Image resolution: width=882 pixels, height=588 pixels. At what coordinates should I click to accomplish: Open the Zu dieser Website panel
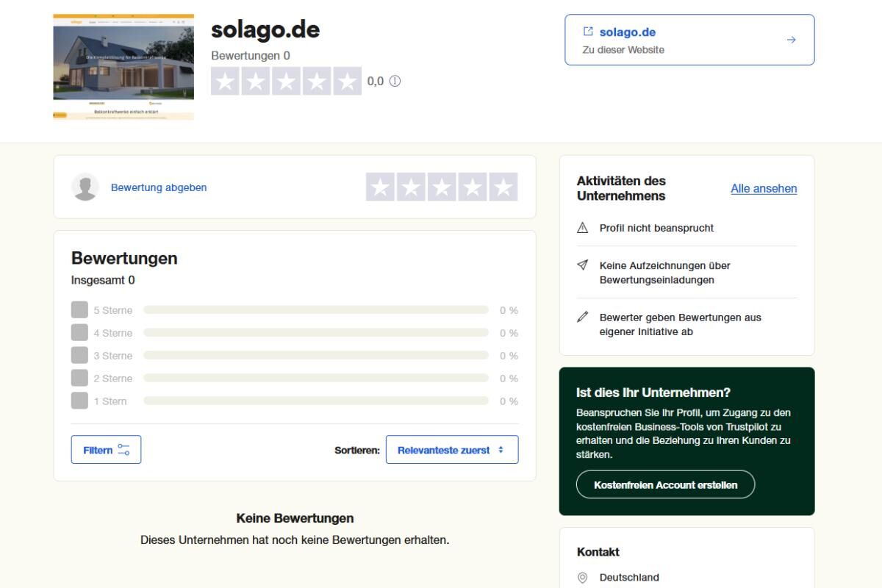[689, 40]
